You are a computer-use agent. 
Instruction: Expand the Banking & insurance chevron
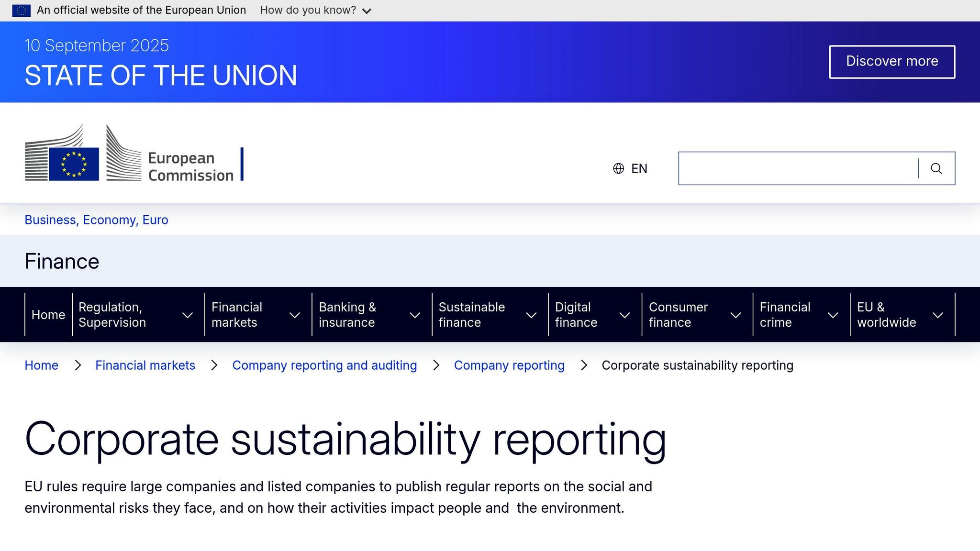point(415,315)
